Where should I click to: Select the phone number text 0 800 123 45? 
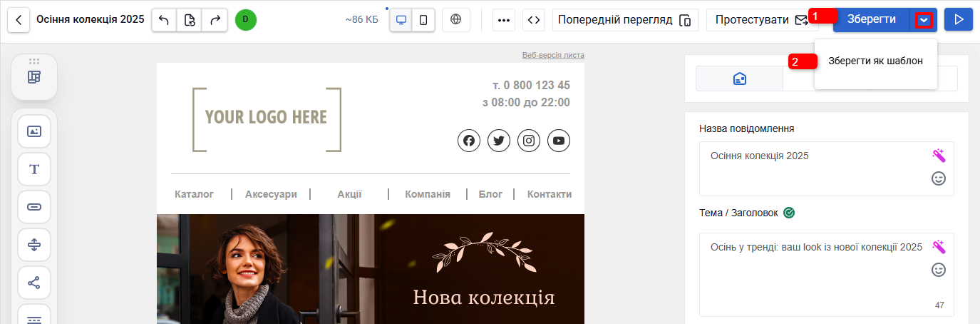click(x=537, y=86)
